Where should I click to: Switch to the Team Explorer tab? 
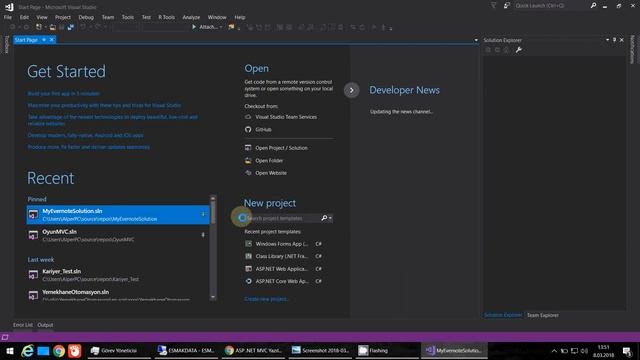point(542,315)
